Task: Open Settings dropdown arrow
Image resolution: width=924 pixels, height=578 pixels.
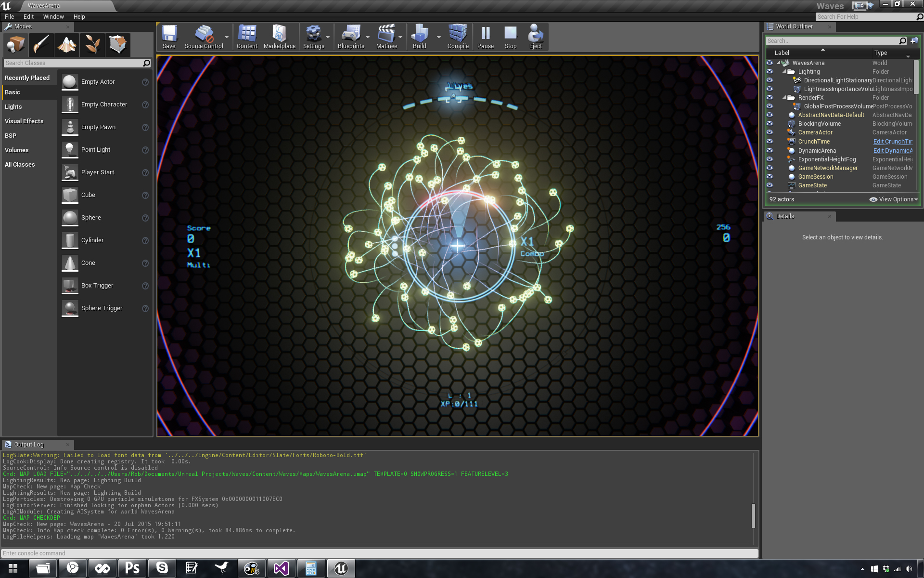Action: click(x=328, y=37)
